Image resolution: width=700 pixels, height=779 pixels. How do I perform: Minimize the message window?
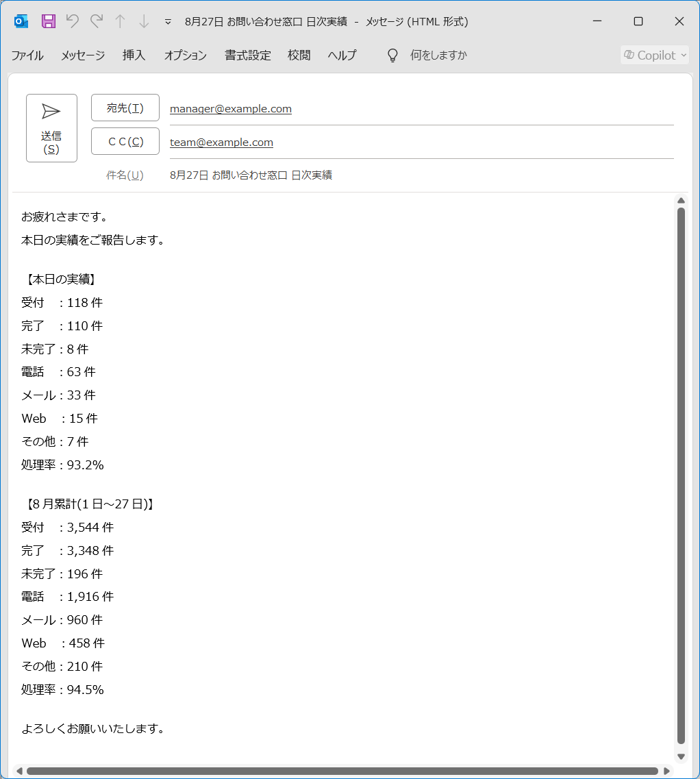pyautogui.click(x=598, y=21)
